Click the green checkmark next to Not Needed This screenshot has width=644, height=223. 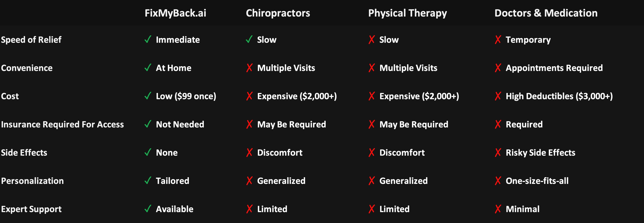point(148,124)
